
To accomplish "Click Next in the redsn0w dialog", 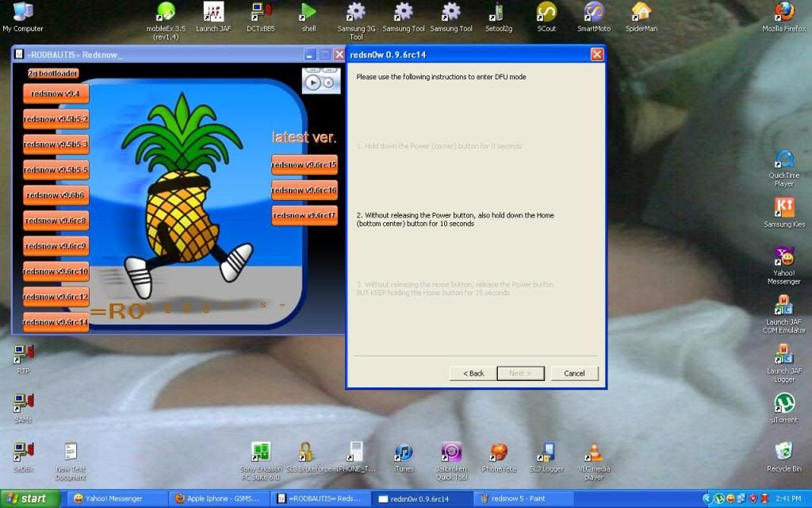I will pos(520,373).
